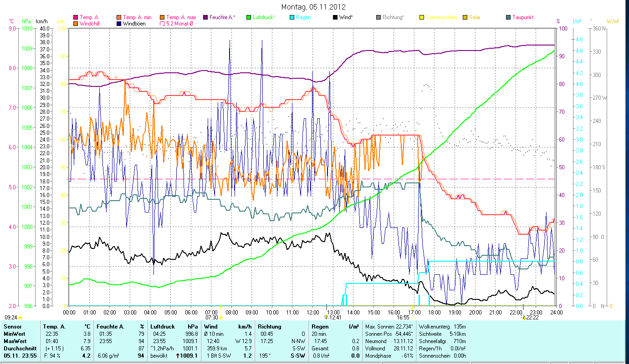Click the F: 94 % humidity text
This screenshot has height=364, width=629.
(52, 356)
